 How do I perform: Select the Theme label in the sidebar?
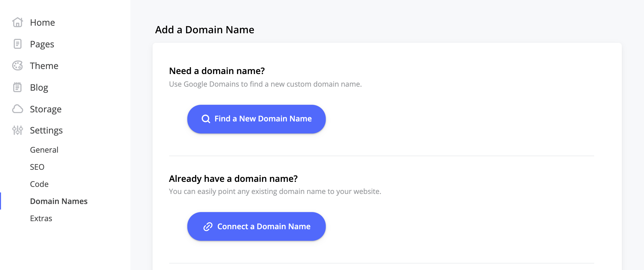pyautogui.click(x=44, y=66)
